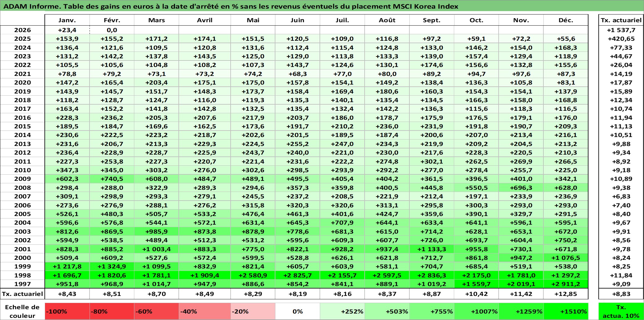Select the +696,3 cell in 2008

[521, 188]
